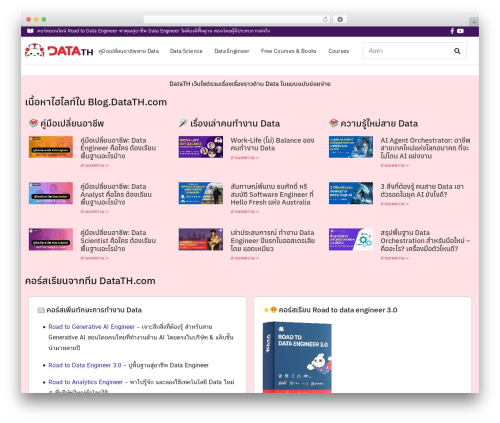Open the Data Engineer menu

tap(232, 51)
